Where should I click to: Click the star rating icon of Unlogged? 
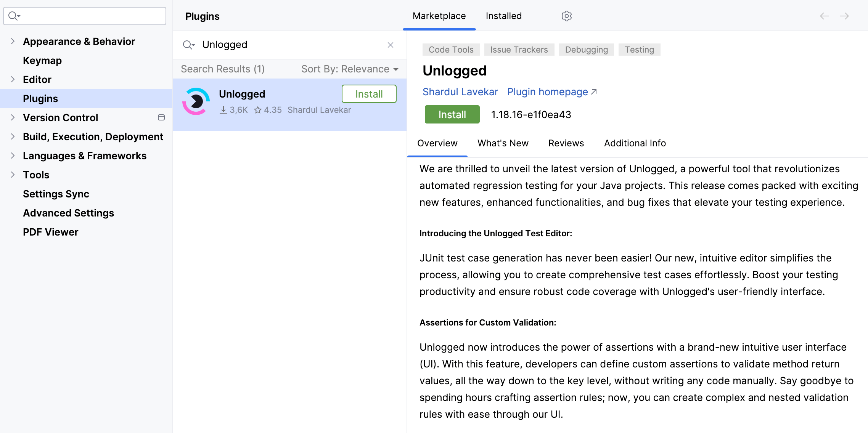coord(258,110)
